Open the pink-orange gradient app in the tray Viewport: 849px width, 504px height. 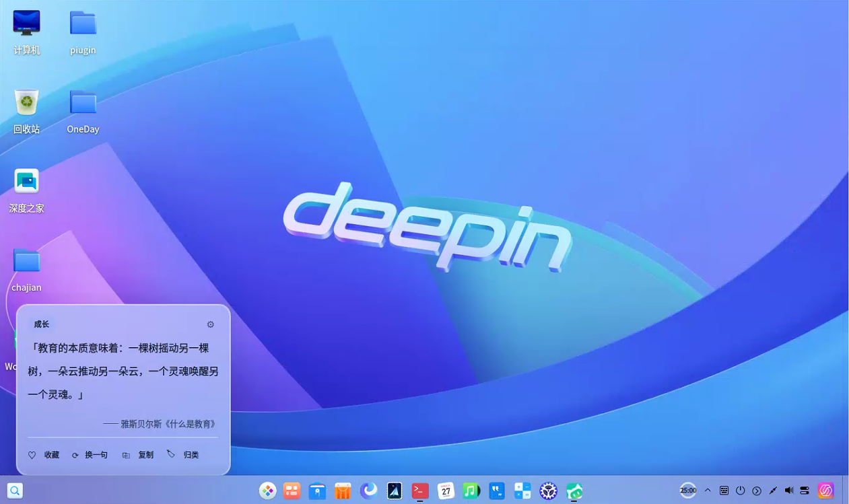(x=826, y=491)
